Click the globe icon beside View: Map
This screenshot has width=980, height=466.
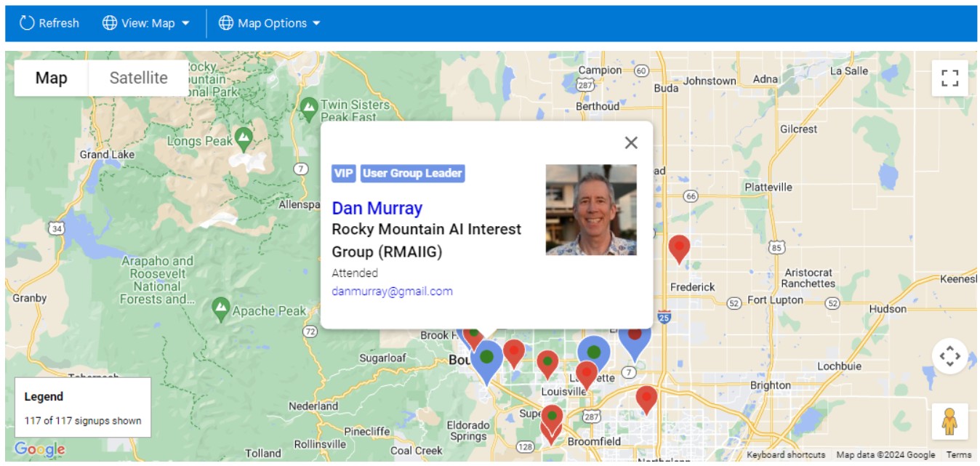click(110, 23)
